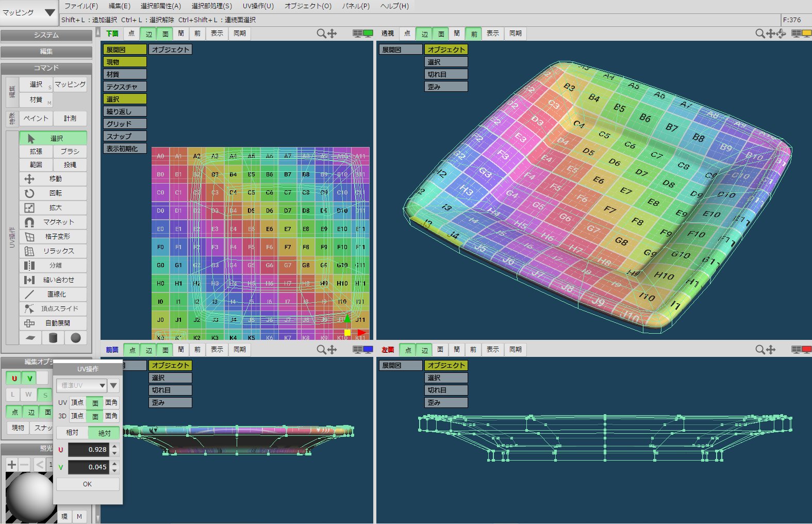Viewport: 812px width, 524px height.
Task: Click zoom magnifier in 透視 viewport header
Action: tap(760, 34)
